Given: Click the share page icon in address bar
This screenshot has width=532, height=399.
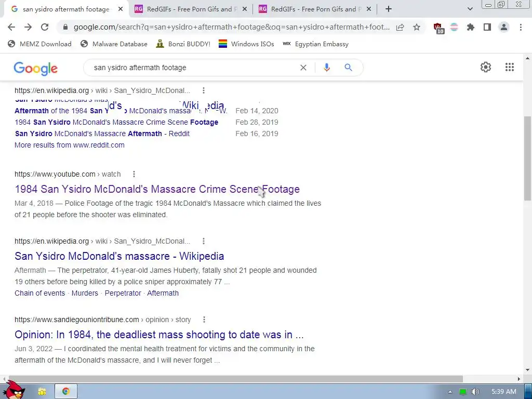Looking at the screenshot, I should (x=400, y=27).
